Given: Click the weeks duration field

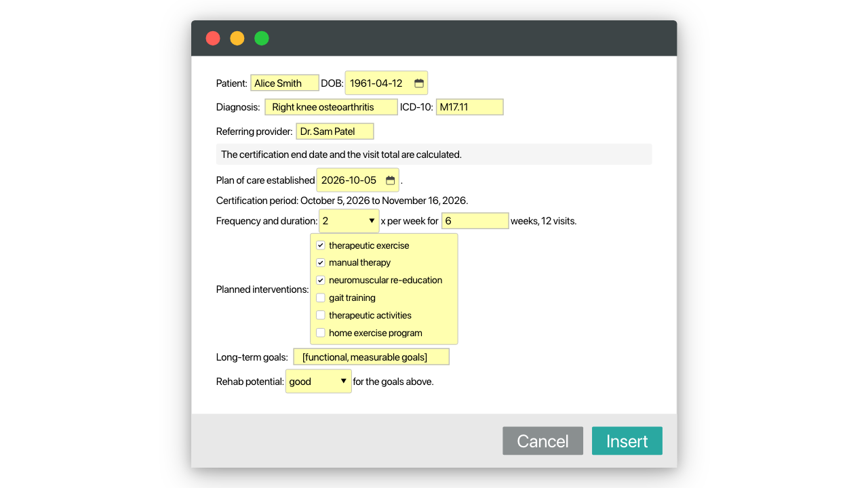Looking at the screenshot, I should coord(475,221).
